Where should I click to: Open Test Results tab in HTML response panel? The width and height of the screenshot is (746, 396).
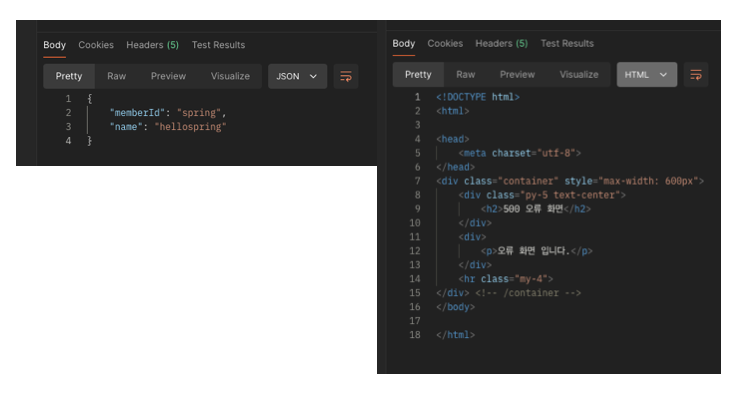[x=567, y=43]
